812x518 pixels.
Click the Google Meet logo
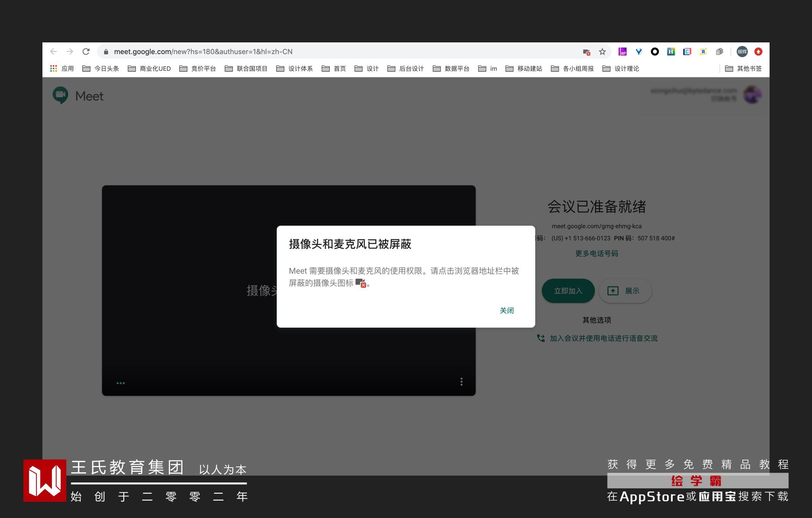61,95
